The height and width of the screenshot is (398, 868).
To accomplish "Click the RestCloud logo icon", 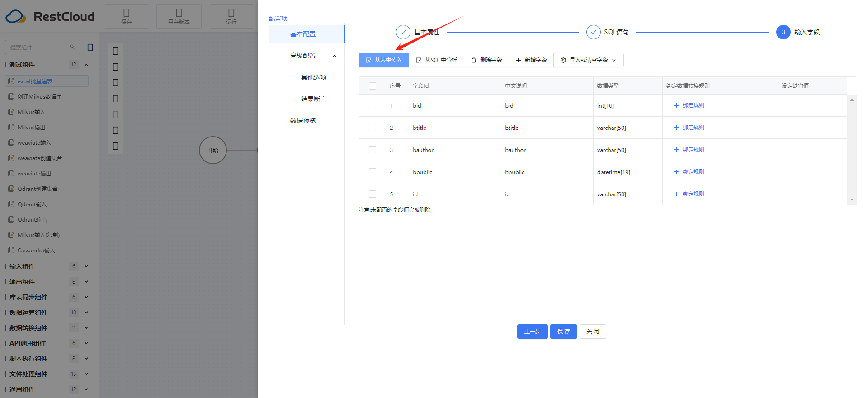I will click(x=16, y=17).
